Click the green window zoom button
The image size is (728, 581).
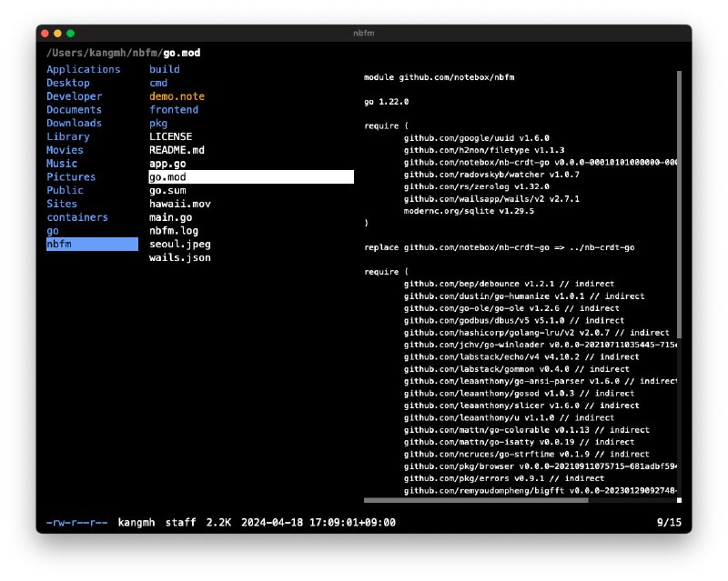tap(71, 34)
